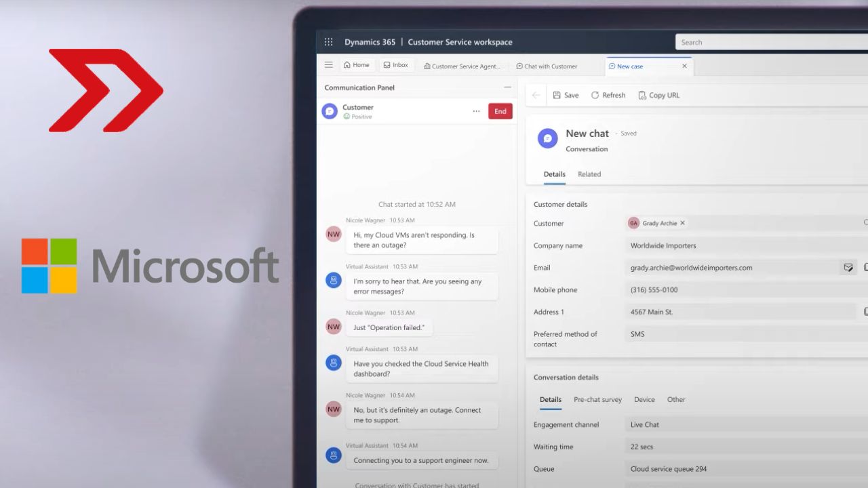
Task: Click the back arrow in the case toolbar
Action: [x=536, y=96]
